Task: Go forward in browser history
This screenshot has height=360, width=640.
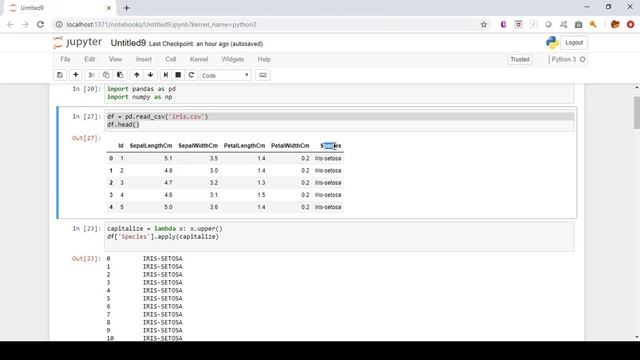Action: (x=25, y=24)
